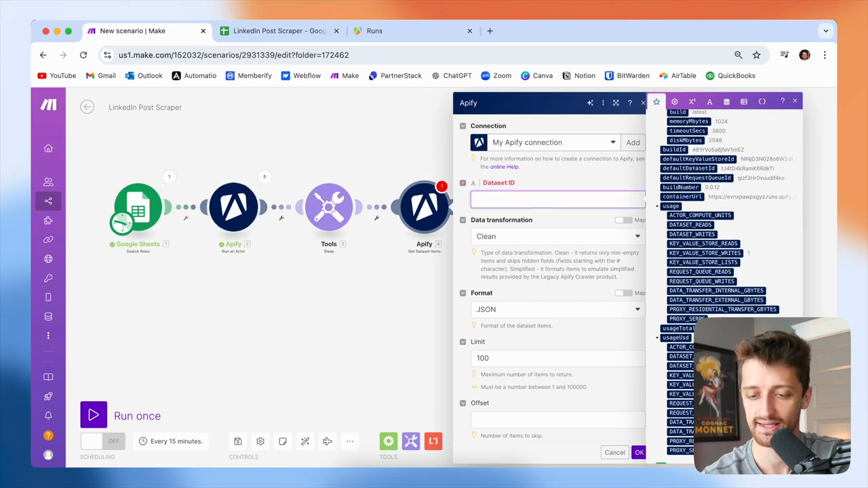Open the Data stores icon in the sidebar
This screenshot has width=868, height=488.
click(x=48, y=317)
